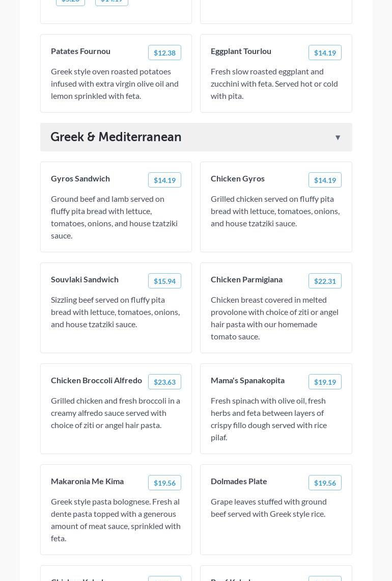Click the Dolmades Plate item title
The height and width of the screenshot is (581, 392).
click(x=239, y=481)
